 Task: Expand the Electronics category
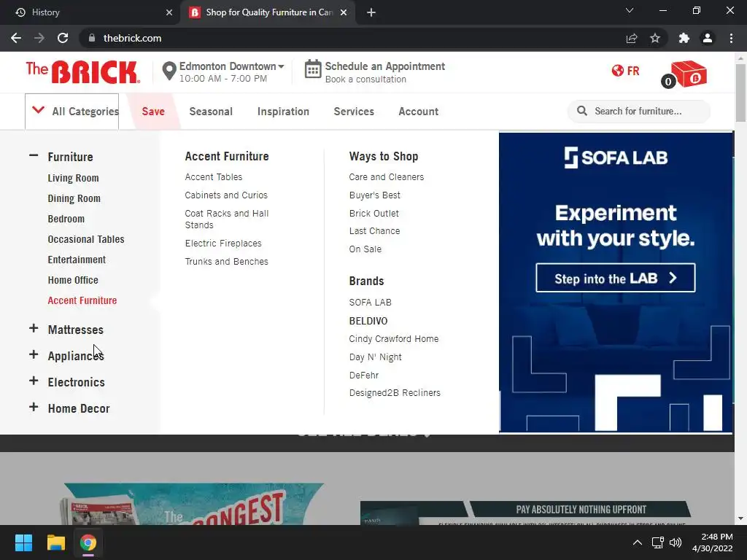34,381
